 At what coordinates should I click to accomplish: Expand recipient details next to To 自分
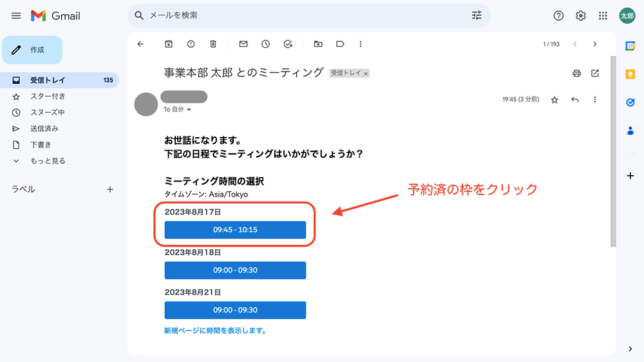coord(189,110)
